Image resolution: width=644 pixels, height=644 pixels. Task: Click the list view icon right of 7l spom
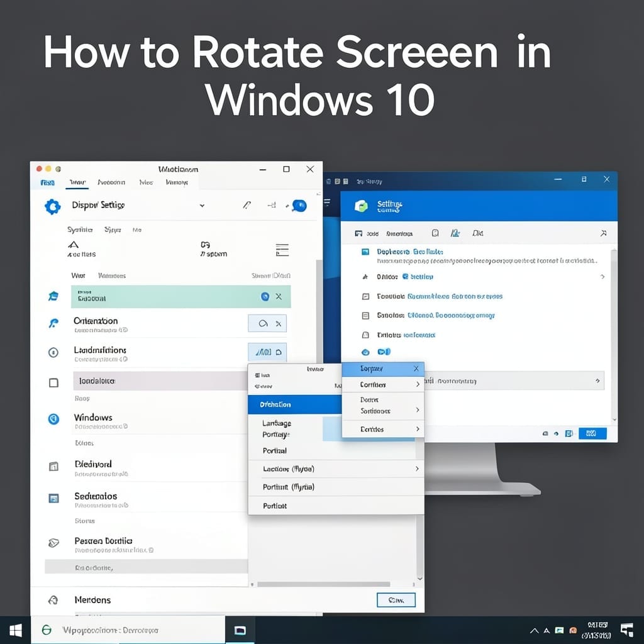(282, 250)
